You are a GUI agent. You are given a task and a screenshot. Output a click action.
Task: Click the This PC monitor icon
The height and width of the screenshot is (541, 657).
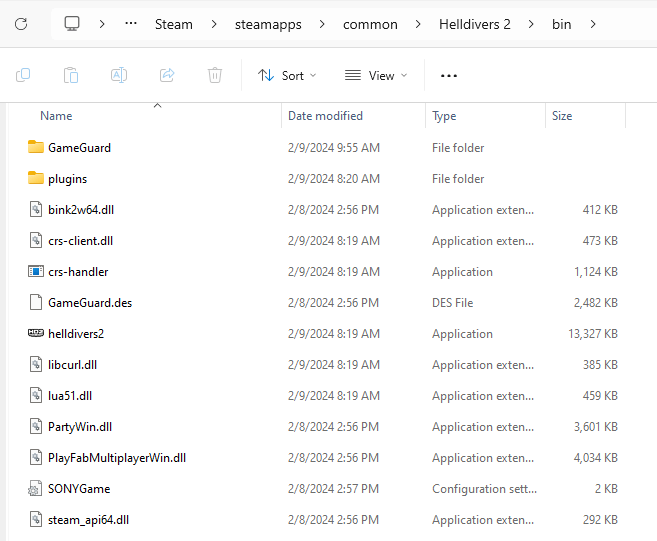coord(72,24)
